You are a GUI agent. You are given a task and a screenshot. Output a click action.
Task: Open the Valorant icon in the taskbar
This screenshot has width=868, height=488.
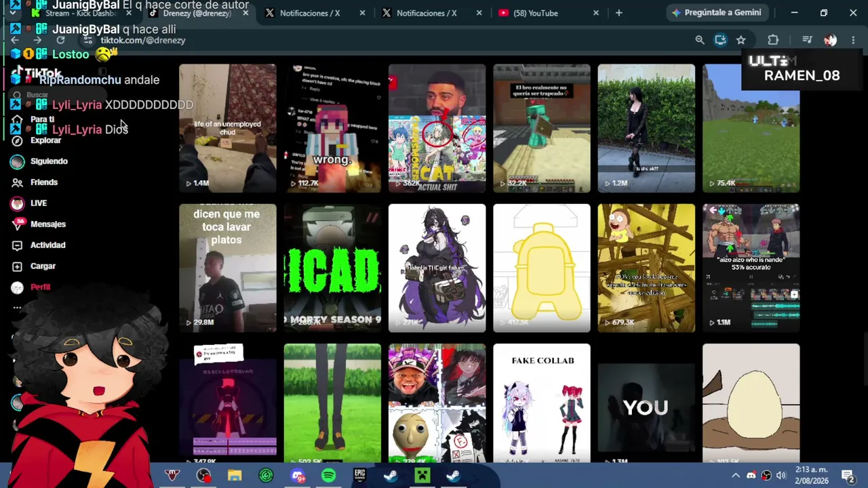coord(172,476)
